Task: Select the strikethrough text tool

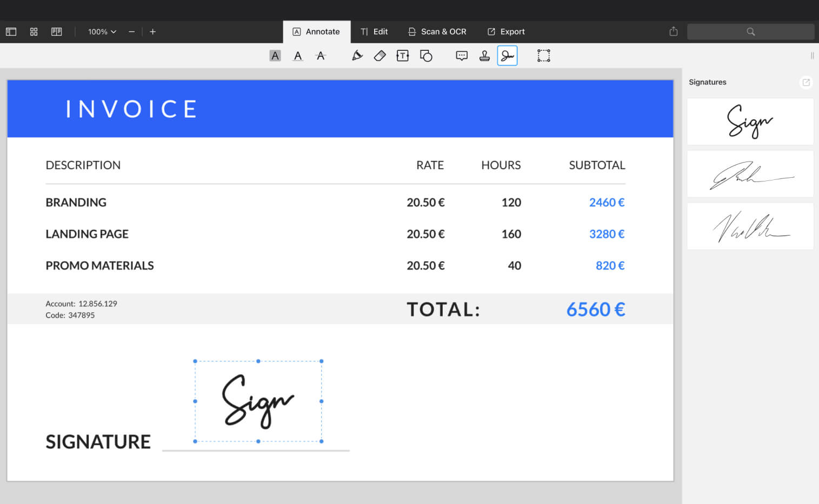Action: (x=321, y=56)
